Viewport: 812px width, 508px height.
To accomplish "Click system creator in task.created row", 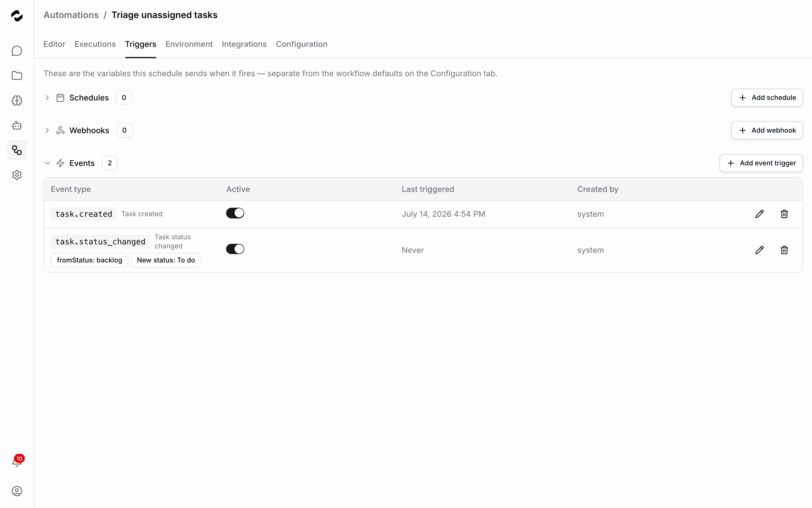I will coord(591,214).
